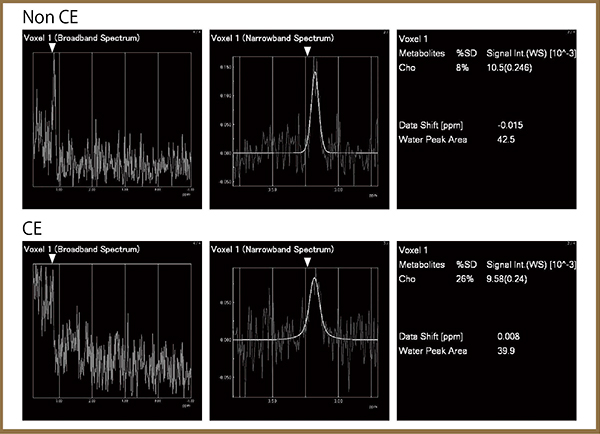
Task: Click the Data Shift value -0.015
Action: pyautogui.click(x=511, y=125)
